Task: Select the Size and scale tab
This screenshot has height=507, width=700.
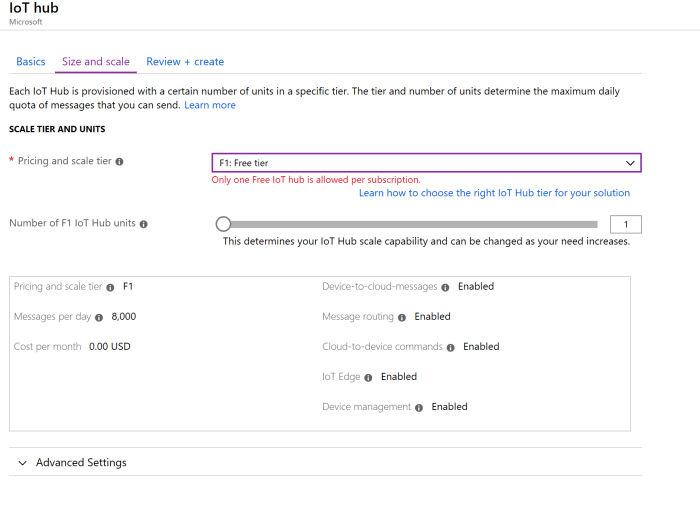Action: [x=96, y=62]
